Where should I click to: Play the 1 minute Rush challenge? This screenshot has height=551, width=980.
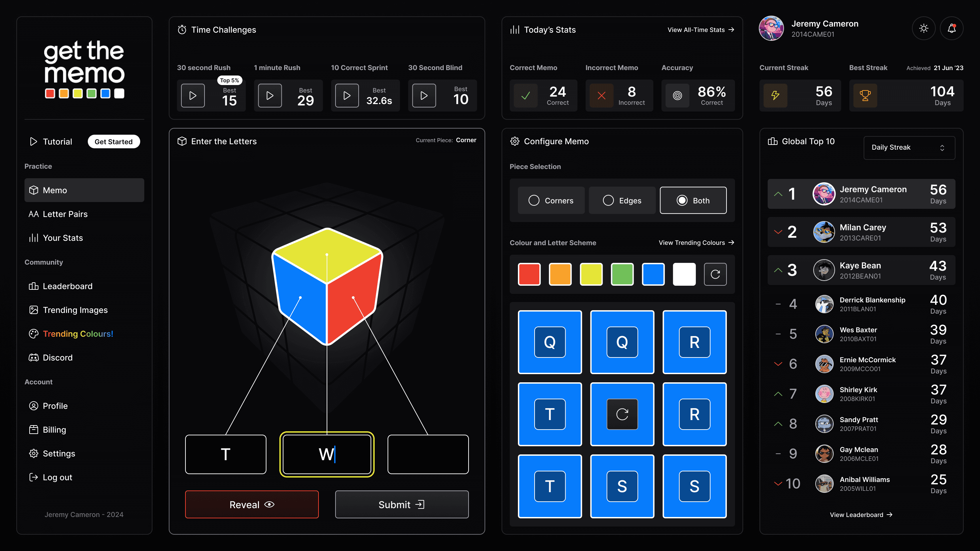[x=270, y=96]
